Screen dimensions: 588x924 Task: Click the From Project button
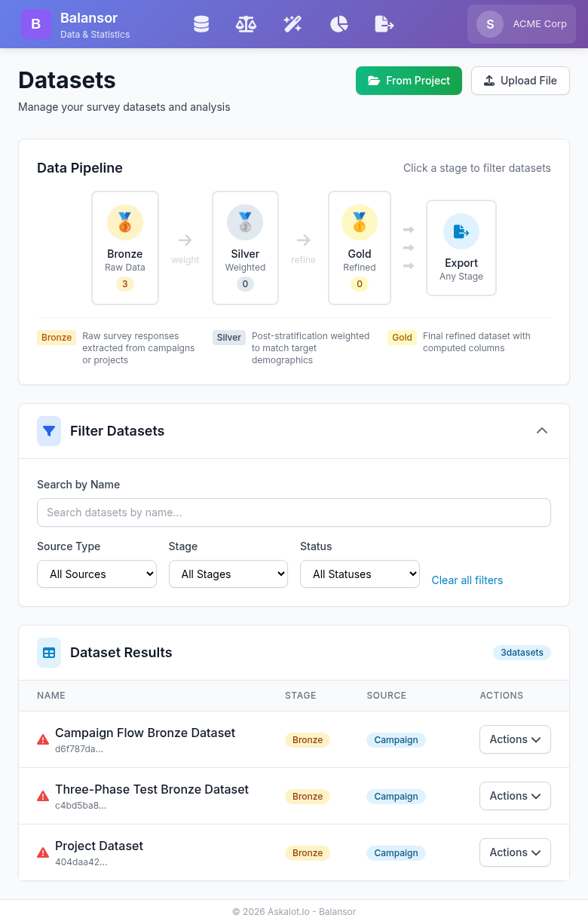(x=409, y=81)
